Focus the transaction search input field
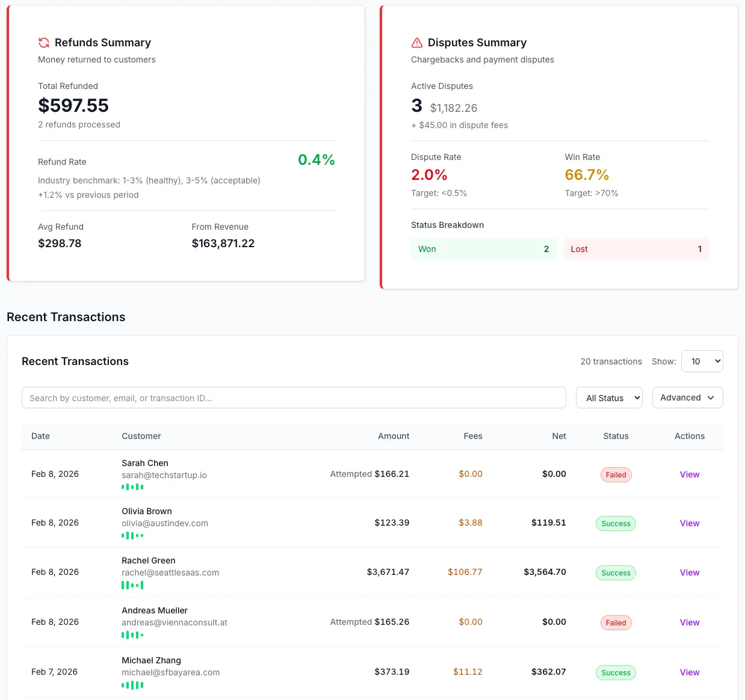This screenshot has width=745, height=700. tap(294, 398)
